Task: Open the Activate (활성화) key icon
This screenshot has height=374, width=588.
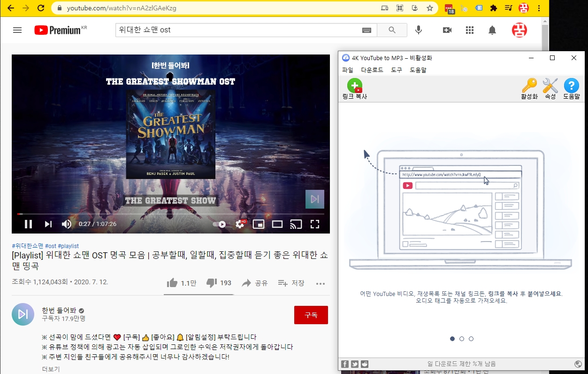Action: [x=529, y=86]
